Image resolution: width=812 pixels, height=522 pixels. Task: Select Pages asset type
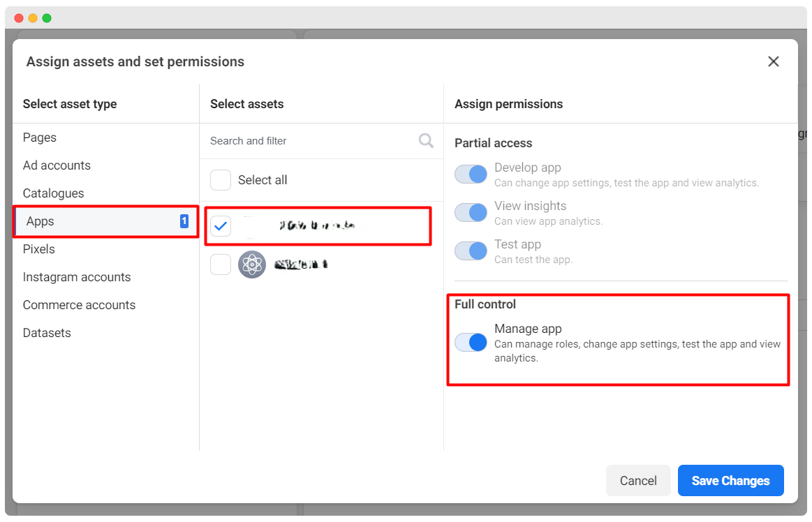pyautogui.click(x=40, y=137)
